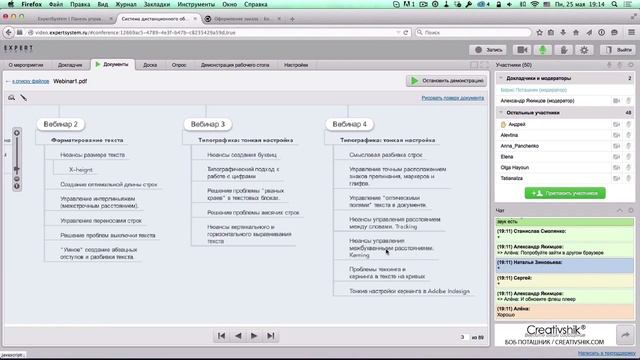Toggle camera icon for Elena
The width and height of the screenshot is (640, 360).
pos(616,157)
